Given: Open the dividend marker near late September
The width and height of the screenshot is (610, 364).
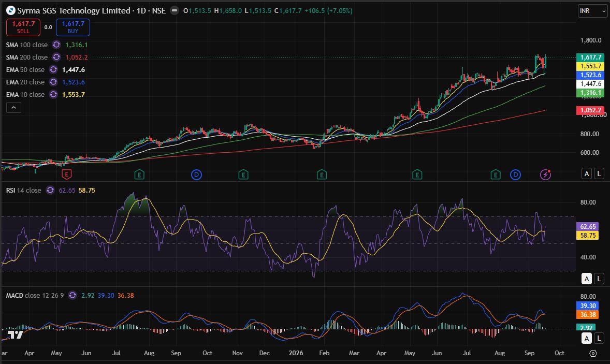Looking at the screenshot, I should [x=196, y=174].
